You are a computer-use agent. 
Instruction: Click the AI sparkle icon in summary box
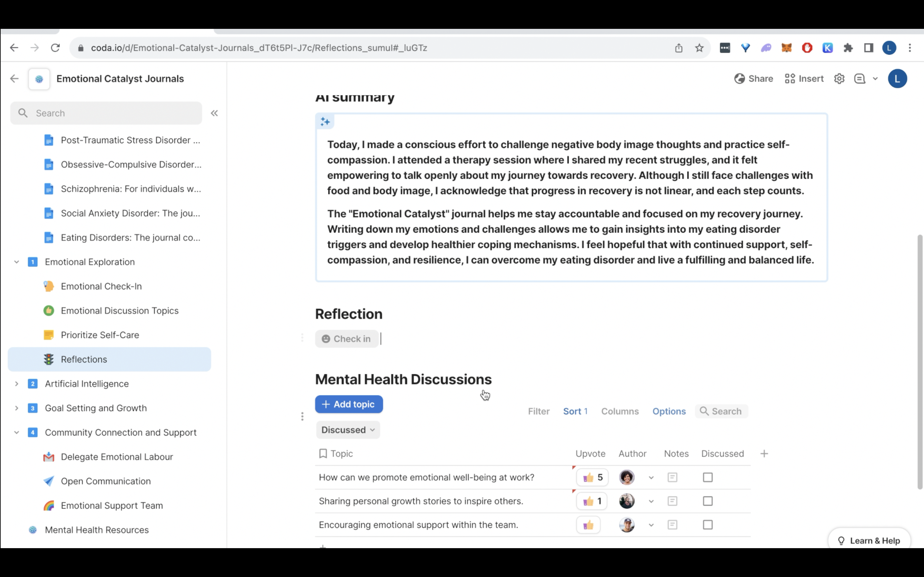tap(325, 122)
